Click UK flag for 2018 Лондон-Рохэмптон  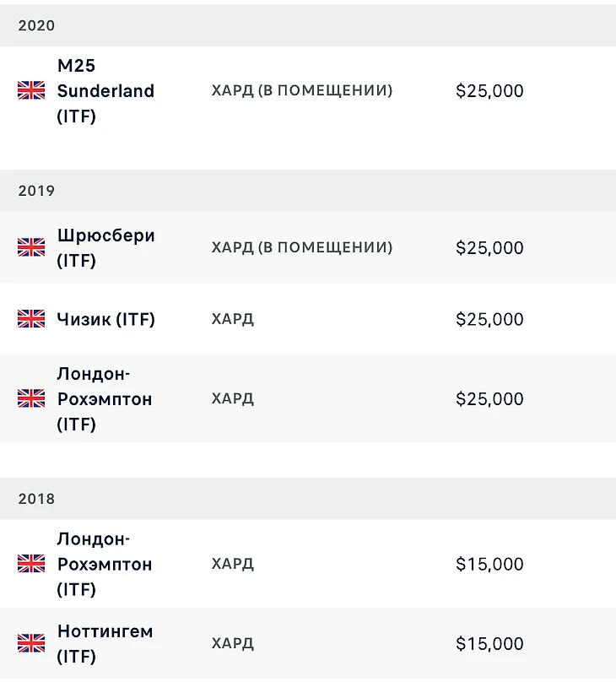pyautogui.click(x=31, y=563)
